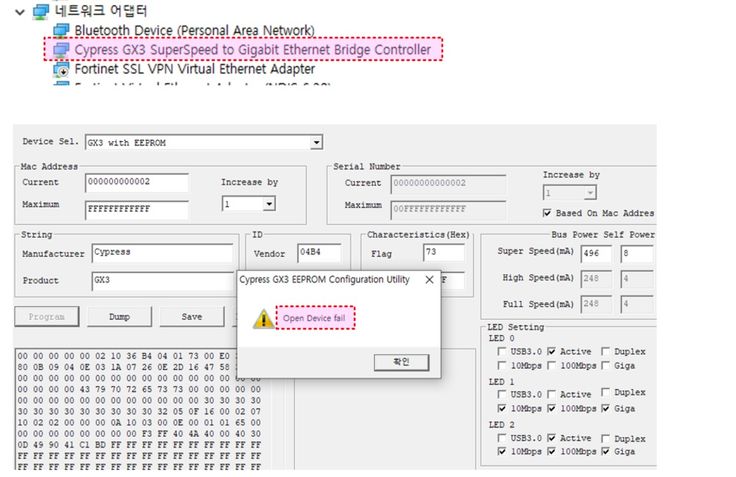736x477 pixels.
Task: Click the Bluetooth Device network adapter icon
Action: (x=61, y=31)
